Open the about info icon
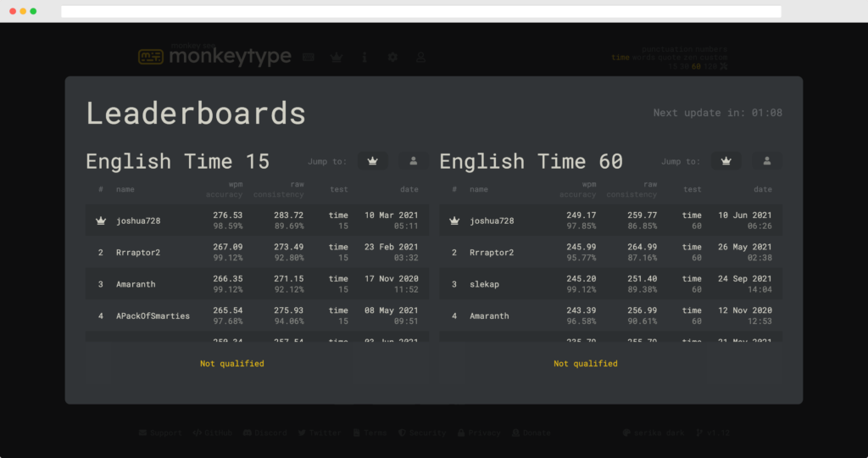The width and height of the screenshot is (868, 458). point(364,57)
